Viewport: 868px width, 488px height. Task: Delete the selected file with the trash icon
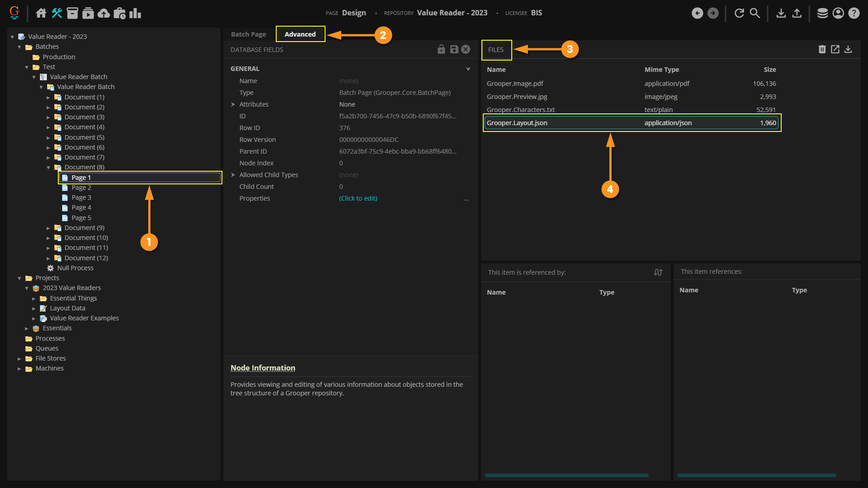(822, 49)
